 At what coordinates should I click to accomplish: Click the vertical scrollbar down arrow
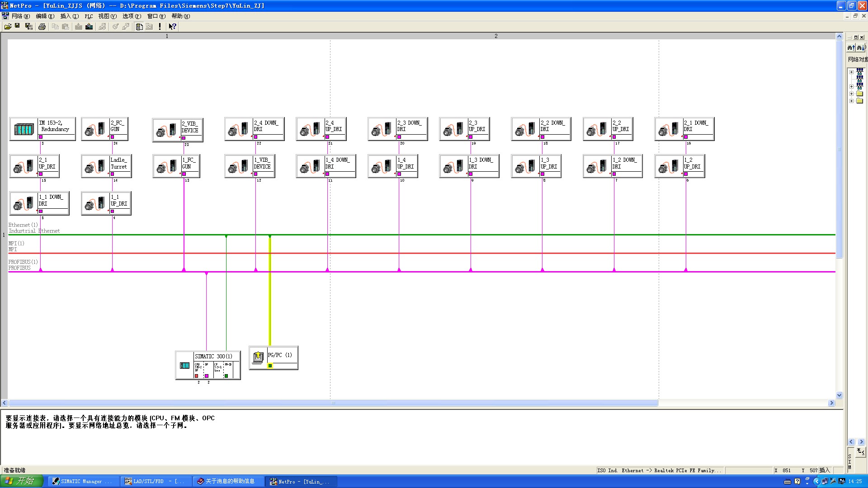coord(839,395)
